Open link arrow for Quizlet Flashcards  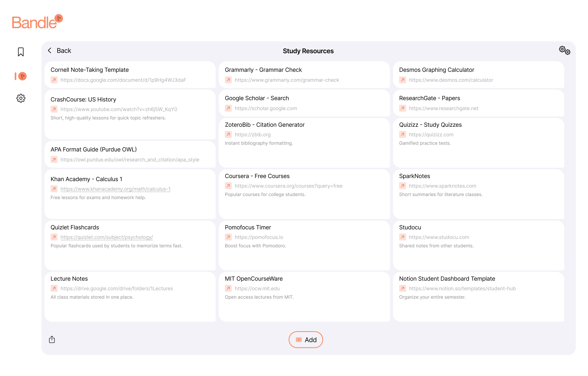point(54,237)
